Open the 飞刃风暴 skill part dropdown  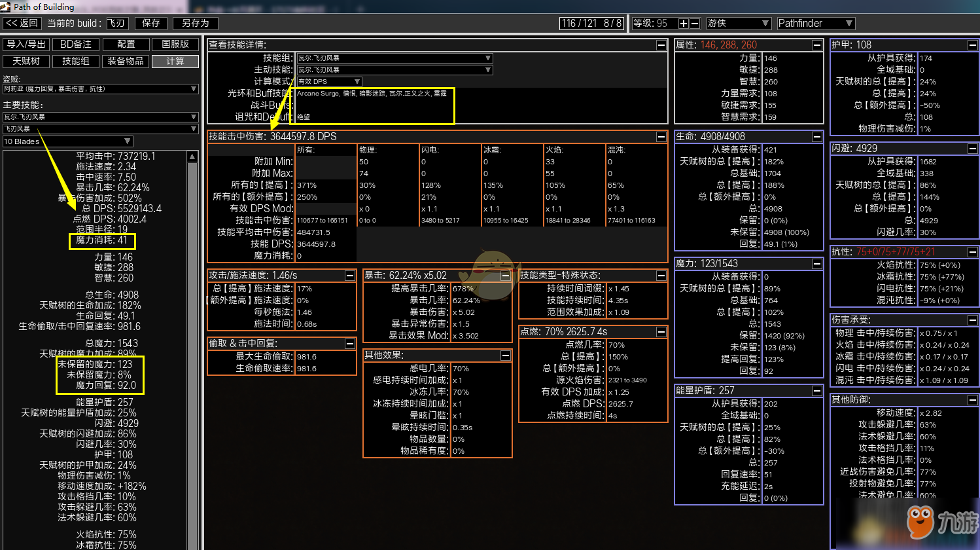101,128
